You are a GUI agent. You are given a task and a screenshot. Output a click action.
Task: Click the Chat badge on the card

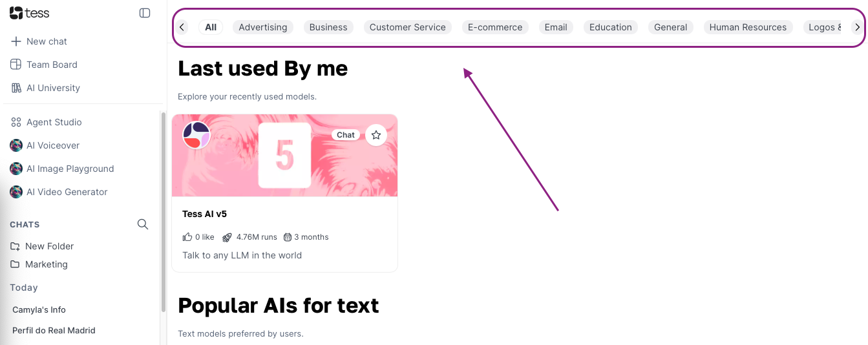tap(346, 135)
